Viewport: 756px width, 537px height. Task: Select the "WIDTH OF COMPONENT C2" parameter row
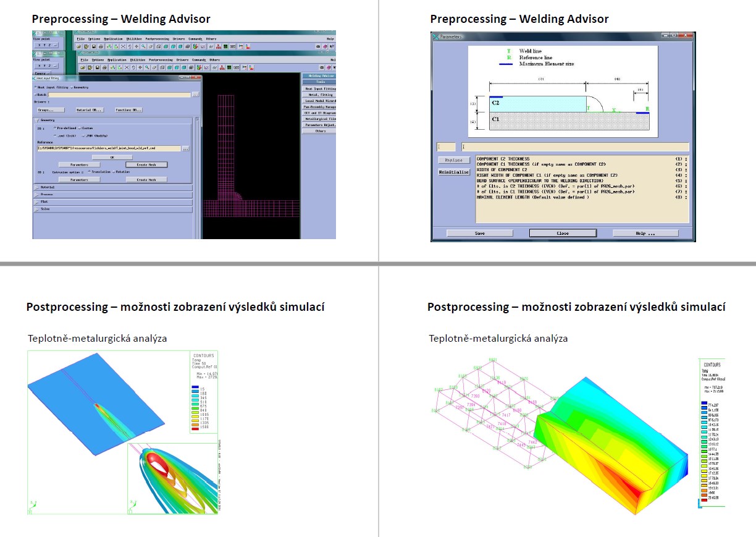[582, 169]
